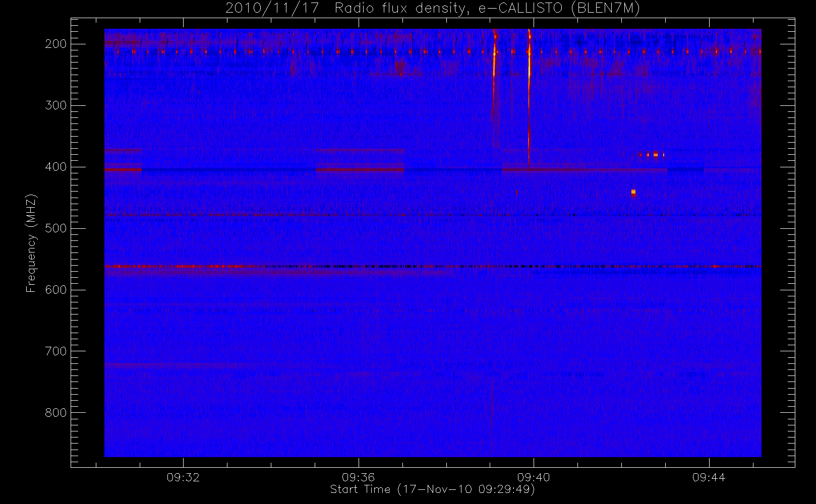Select the 800 frequency tick label
The width and height of the screenshot is (816, 504).
(x=56, y=413)
